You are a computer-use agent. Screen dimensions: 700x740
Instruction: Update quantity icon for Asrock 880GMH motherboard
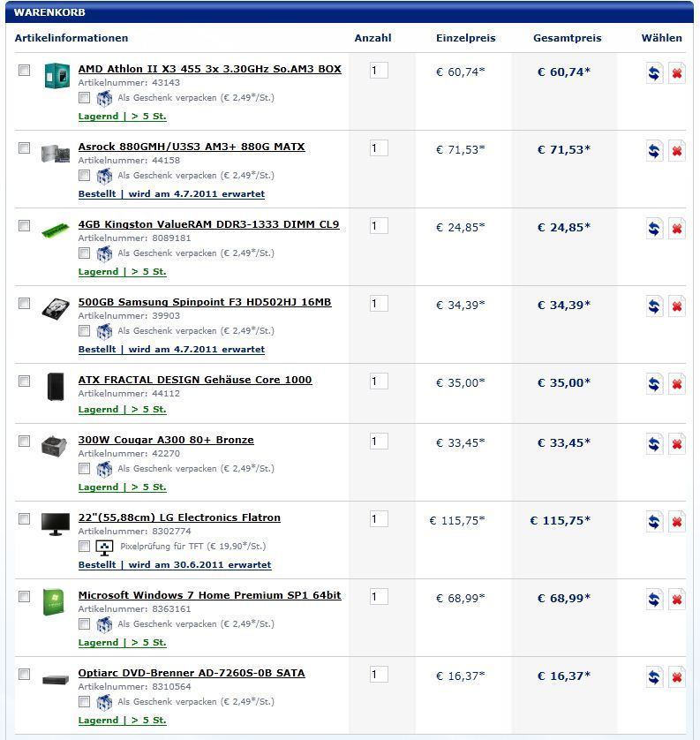tap(654, 151)
